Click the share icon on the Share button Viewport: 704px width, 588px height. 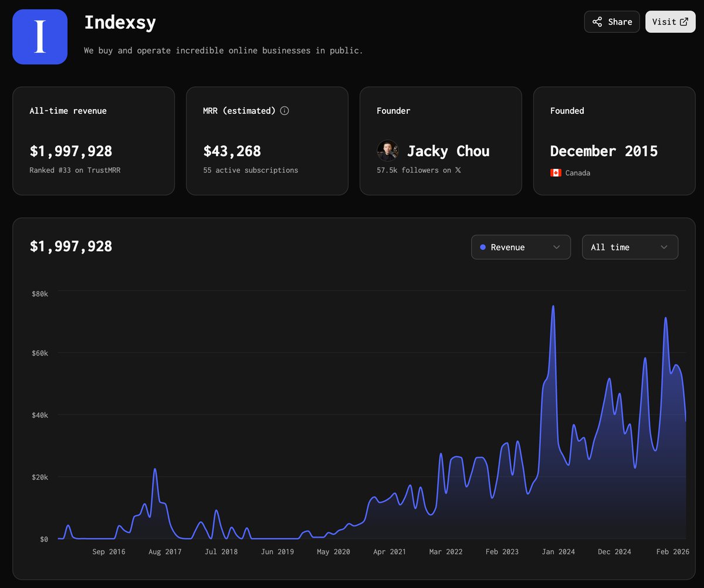597,22
